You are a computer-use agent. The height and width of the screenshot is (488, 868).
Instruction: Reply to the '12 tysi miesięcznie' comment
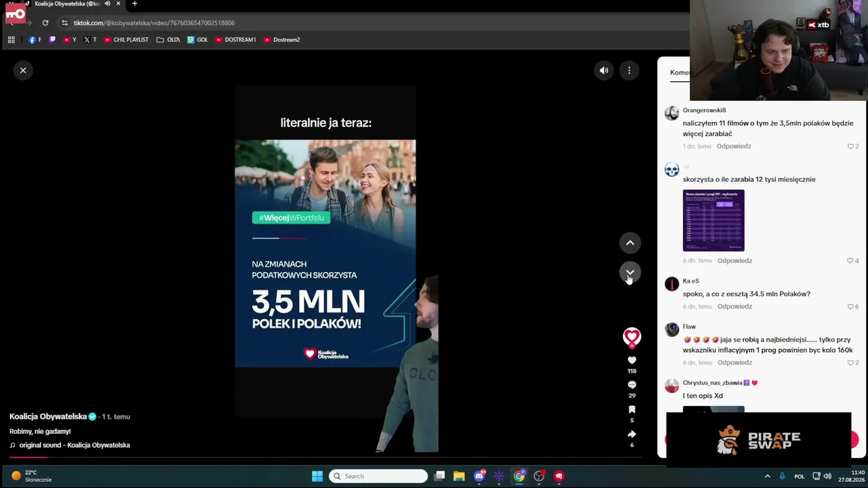(x=734, y=261)
